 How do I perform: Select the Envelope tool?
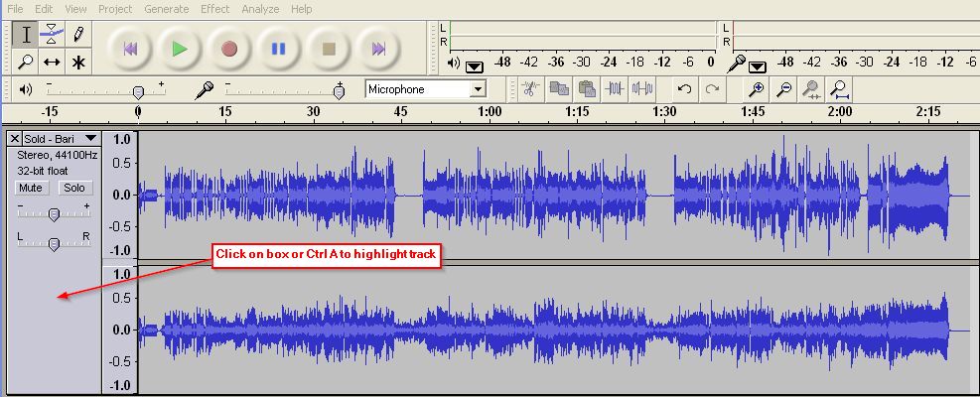click(53, 35)
